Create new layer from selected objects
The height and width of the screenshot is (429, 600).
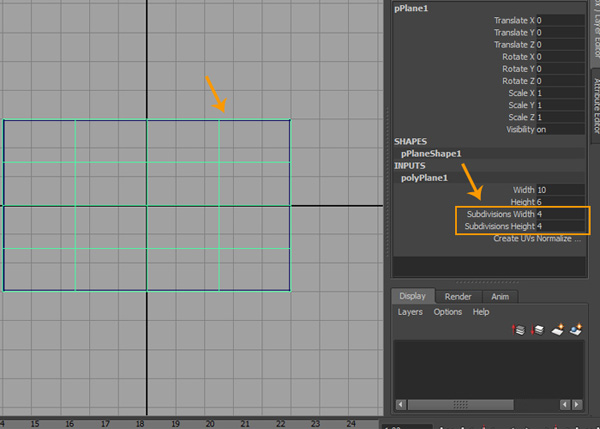pyautogui.click(x=576, y=329)
